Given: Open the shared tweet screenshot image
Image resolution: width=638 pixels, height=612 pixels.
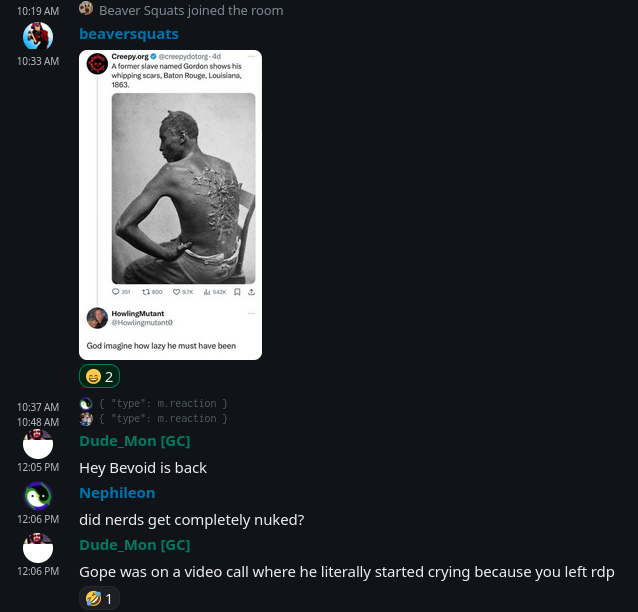Looking at the screenshot, I should 170,205.
